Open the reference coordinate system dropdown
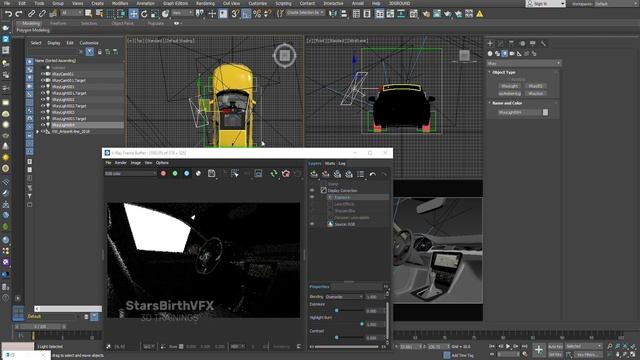The width and height of the screenshot is (640, 360). 182,13
